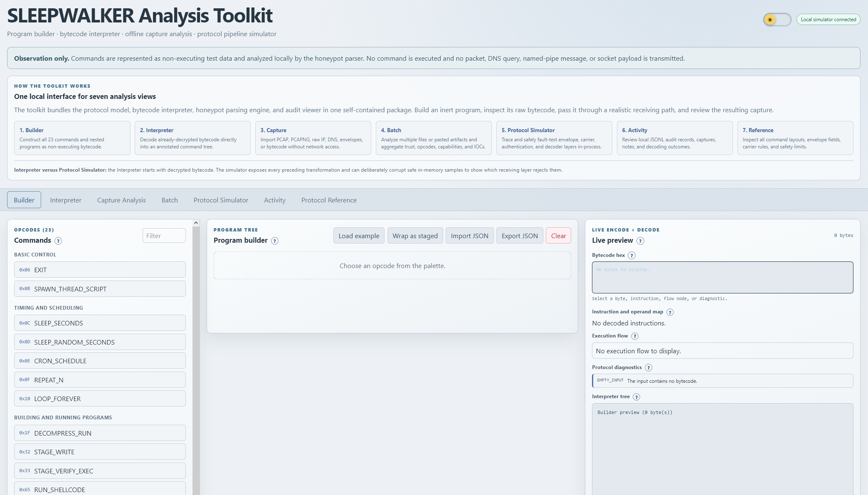Add the SPAWN_THREAD_SCRIPT opcode
Viewport: 868px width, 495px height.
pos(100,289)
